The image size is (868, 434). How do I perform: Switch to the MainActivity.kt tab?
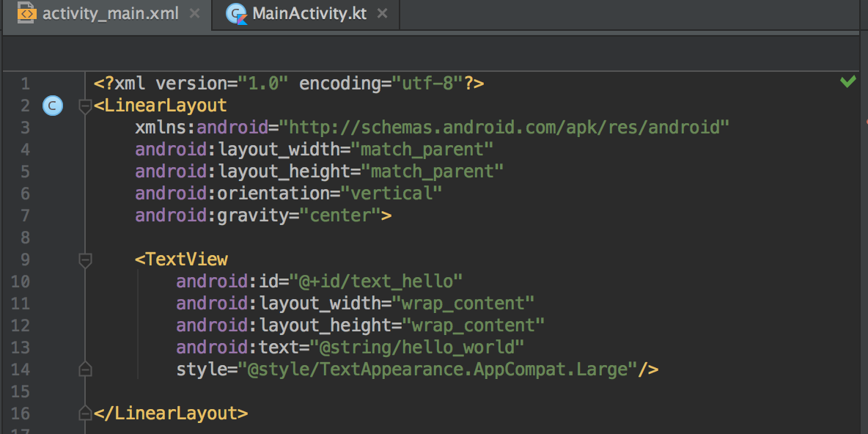(x=308, y=12)
